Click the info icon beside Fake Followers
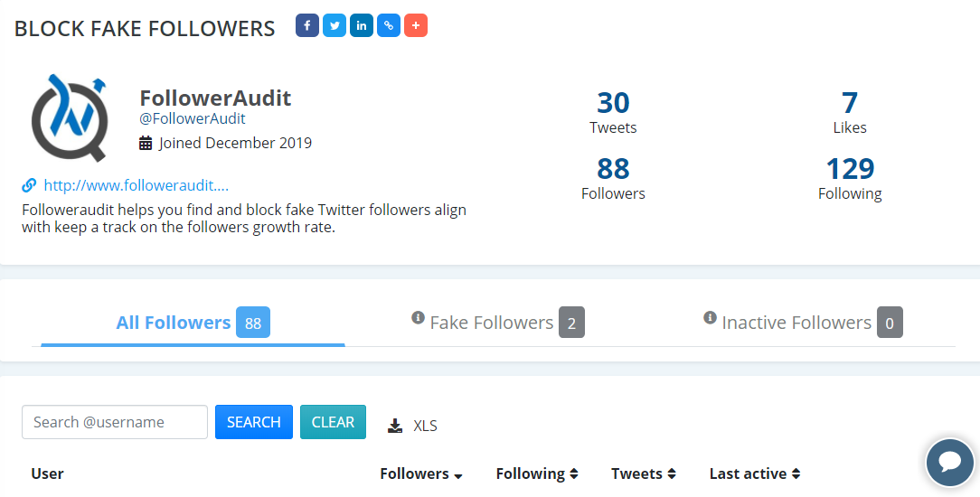Image resolution: width=980 pixels, height=497 pixels. 418,317
